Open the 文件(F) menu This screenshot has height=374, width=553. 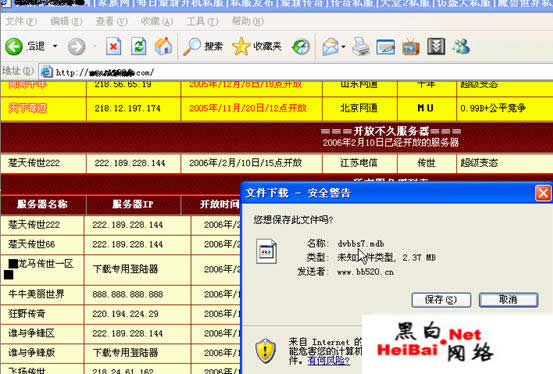(x=21, y=22)
